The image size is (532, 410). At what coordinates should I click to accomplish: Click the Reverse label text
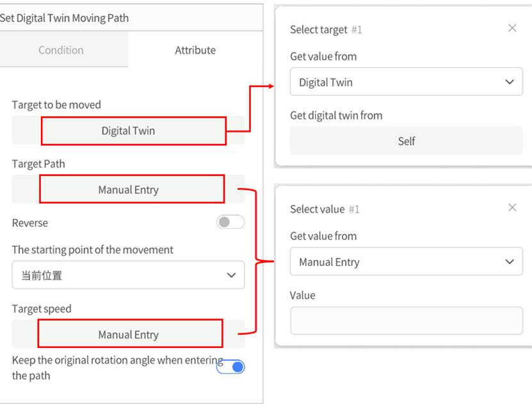tap(30, 223)
